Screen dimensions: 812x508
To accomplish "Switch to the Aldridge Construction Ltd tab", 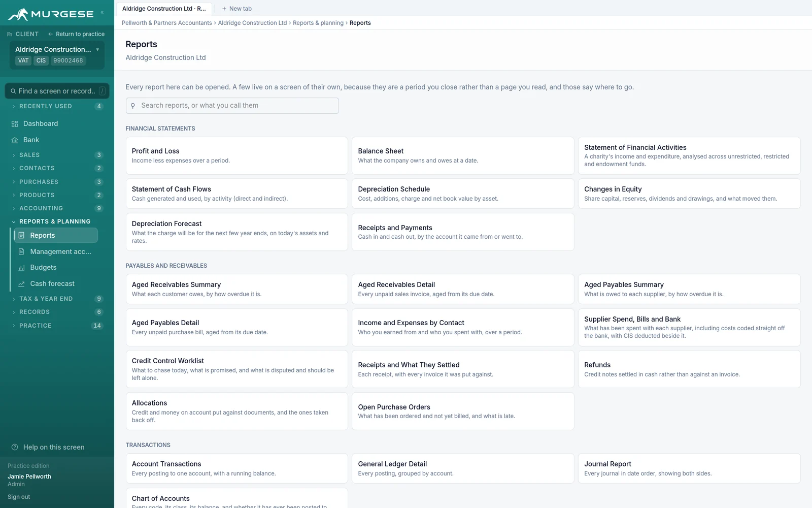I will tap(164, 9).
